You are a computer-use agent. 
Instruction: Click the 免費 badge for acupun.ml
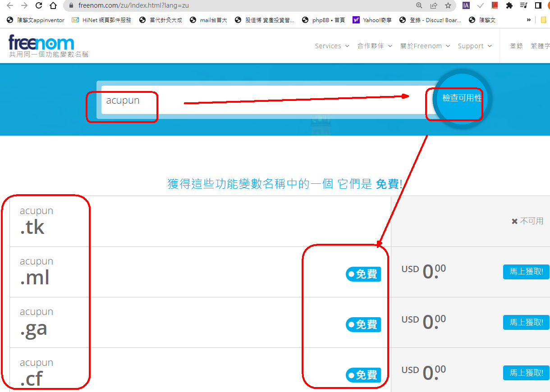point(363,274)
